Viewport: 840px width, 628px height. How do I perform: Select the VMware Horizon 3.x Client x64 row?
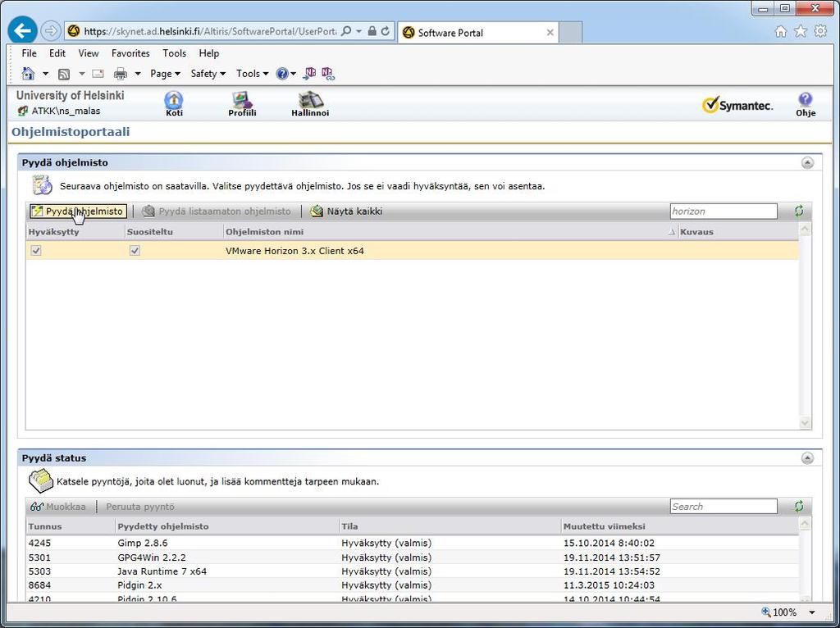[x=412, y=251]
